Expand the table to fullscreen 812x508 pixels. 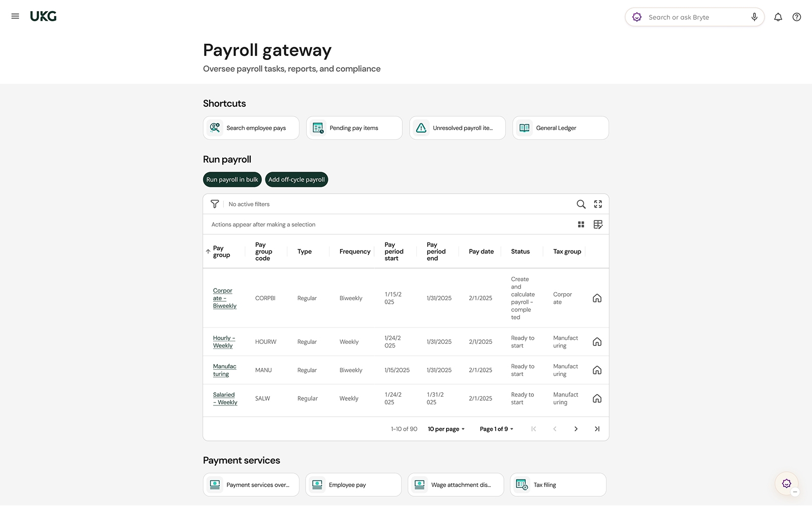click(598, 204)
